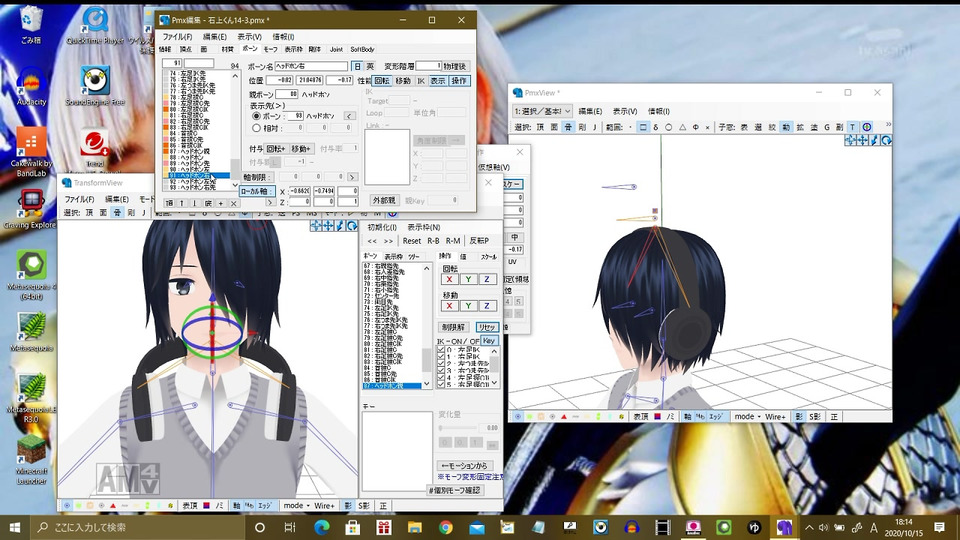Click the ボーン名 text field

click(x=310, y=66)
